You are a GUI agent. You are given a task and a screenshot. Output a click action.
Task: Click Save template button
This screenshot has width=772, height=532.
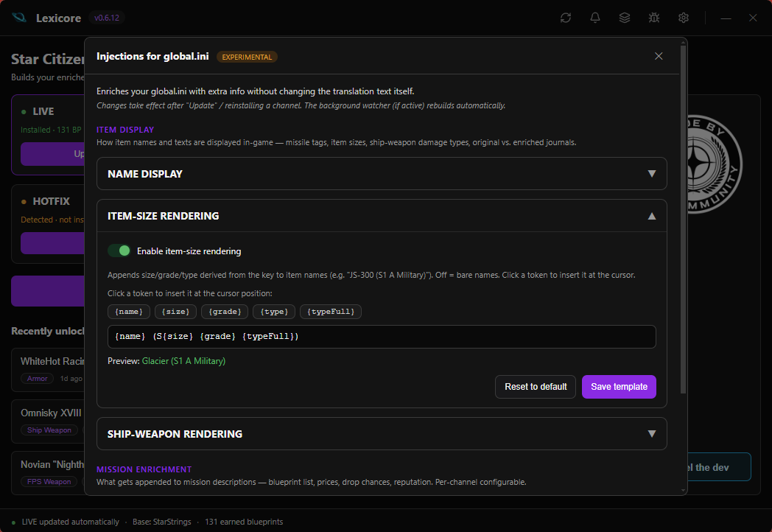(619, 387)
